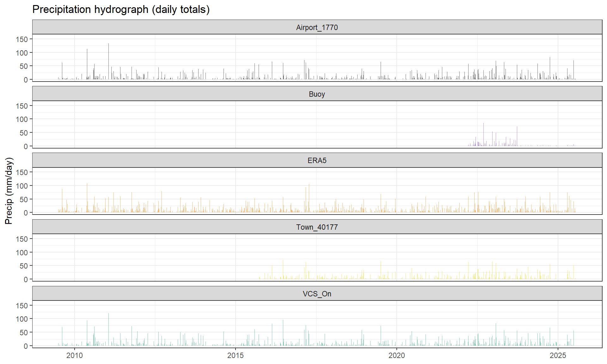Click the 50 tick in ERA5 panel
The image size is (607, 364).
click(x=24, y=199)
